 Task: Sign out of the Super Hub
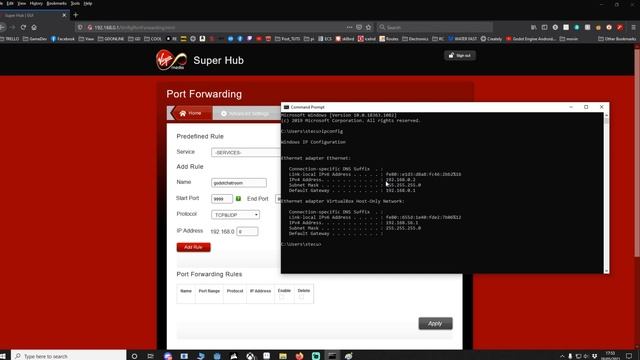(460, 55)
